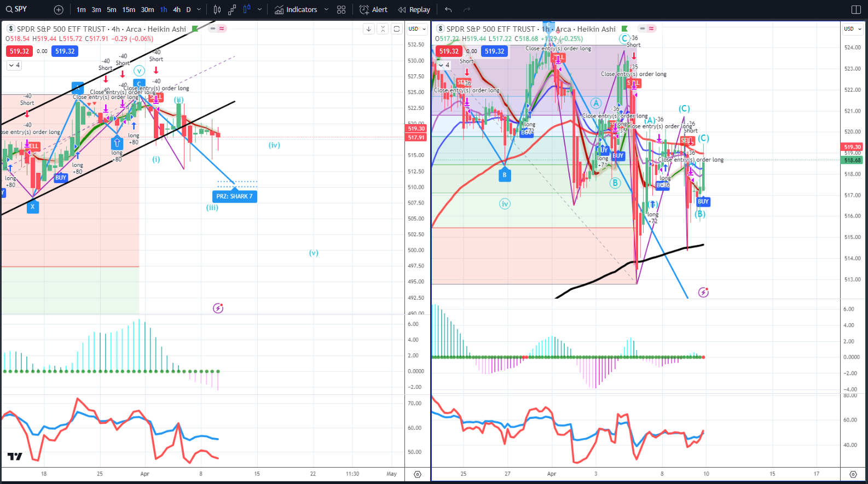This screenshot has height=484, width=868.
Task: Click the BUY marker on 1h chart right edge
Action: tap(703, 202)
